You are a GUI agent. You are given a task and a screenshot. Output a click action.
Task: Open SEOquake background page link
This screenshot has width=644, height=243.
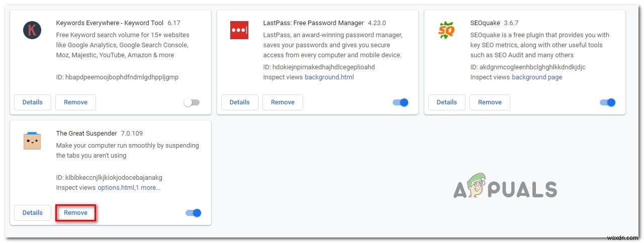537,77
